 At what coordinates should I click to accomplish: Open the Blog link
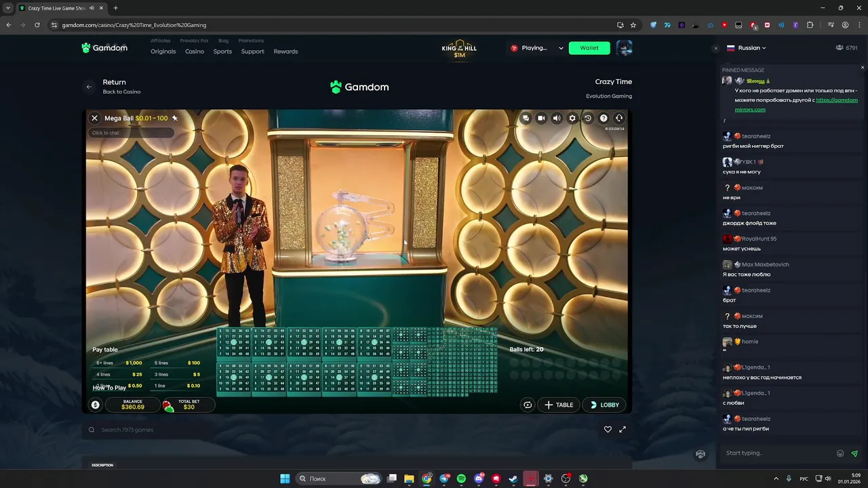(x=223, y=41)
